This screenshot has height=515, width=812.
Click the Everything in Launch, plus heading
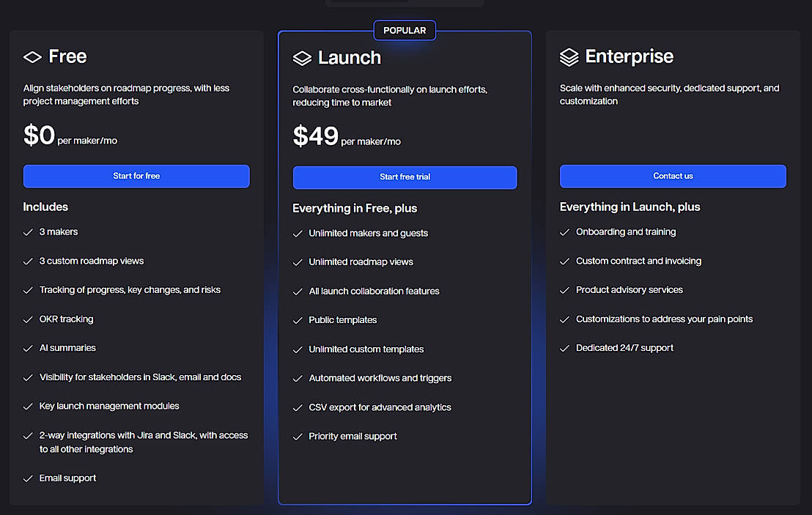coord(630,207)
